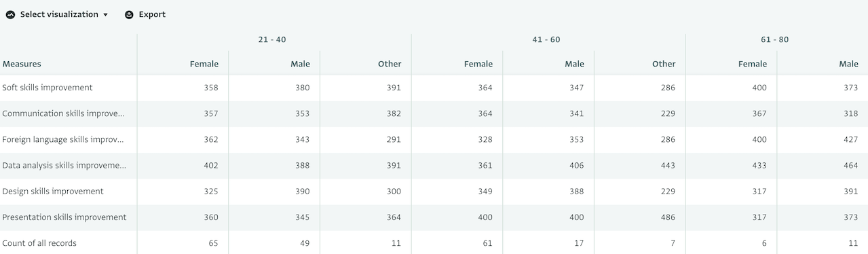Select the 21 - 40 age group header

tap(272, 39)
